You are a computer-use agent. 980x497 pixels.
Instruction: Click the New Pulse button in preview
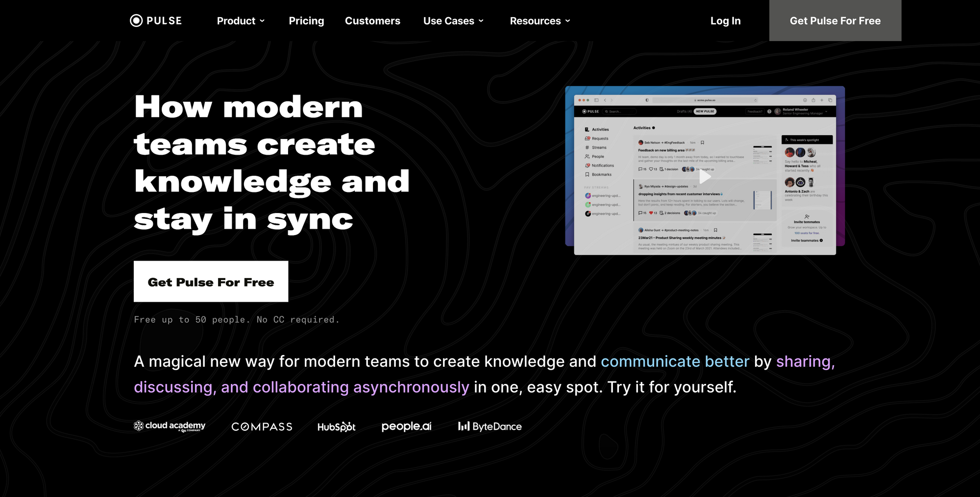pyautogui.click(x=705, y=112)
